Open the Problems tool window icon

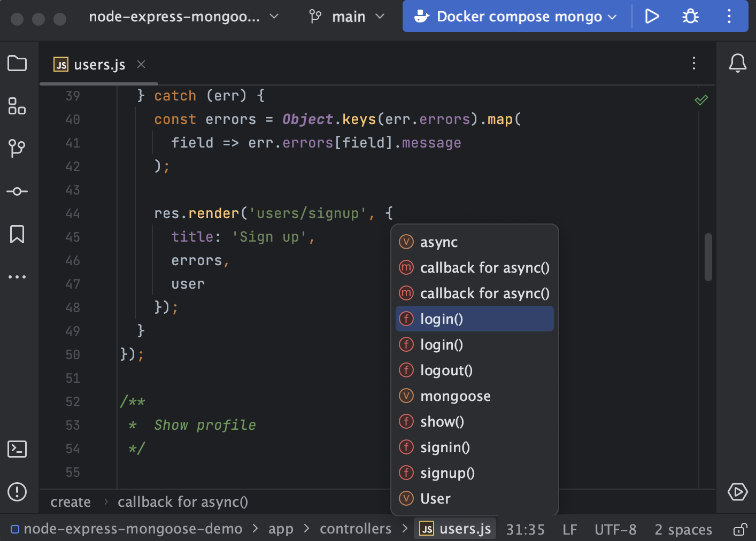[x=17, y=492]
